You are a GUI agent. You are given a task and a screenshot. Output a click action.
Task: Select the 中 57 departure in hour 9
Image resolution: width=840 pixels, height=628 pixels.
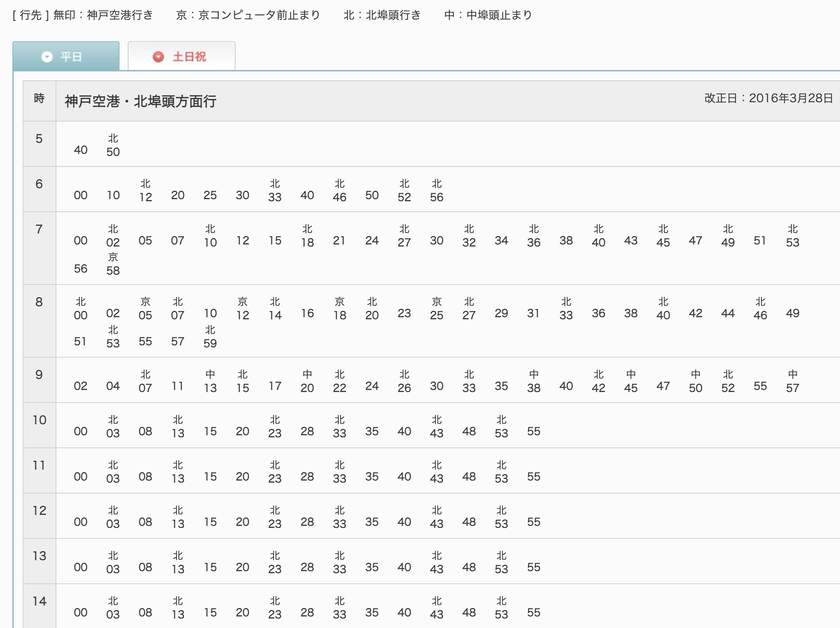pos(793,381)
